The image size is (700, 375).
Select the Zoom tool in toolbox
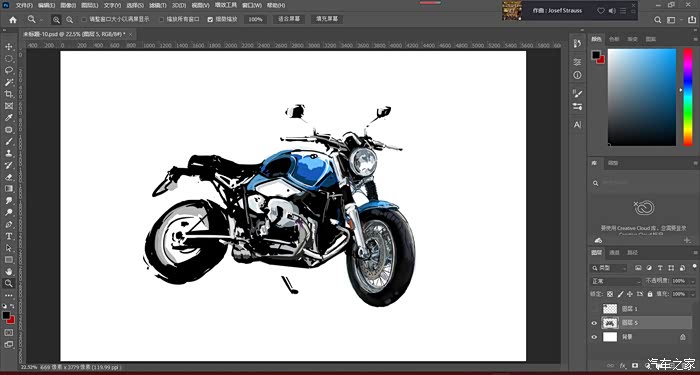coord(8,283)
